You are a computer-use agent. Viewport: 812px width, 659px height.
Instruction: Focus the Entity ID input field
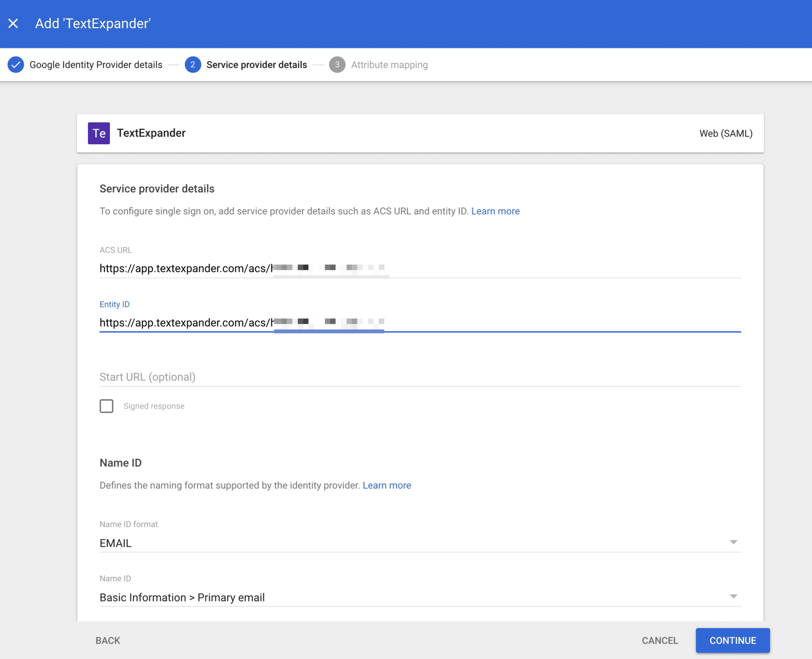pyautogui.click(x=420, y=323)
